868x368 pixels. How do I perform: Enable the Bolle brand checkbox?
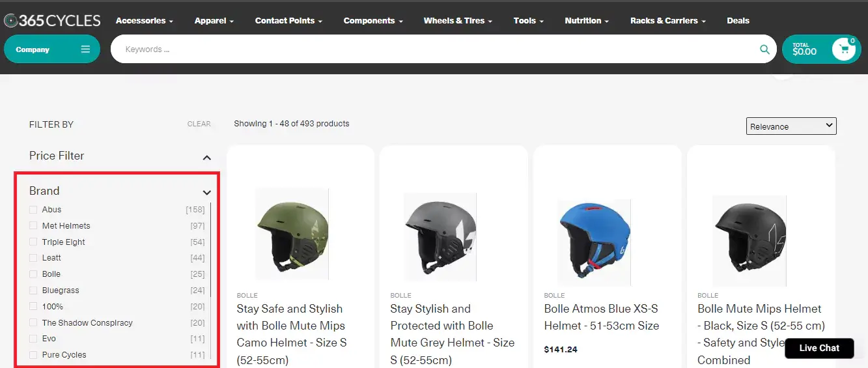pyautogui.click(x=33, y=274)
